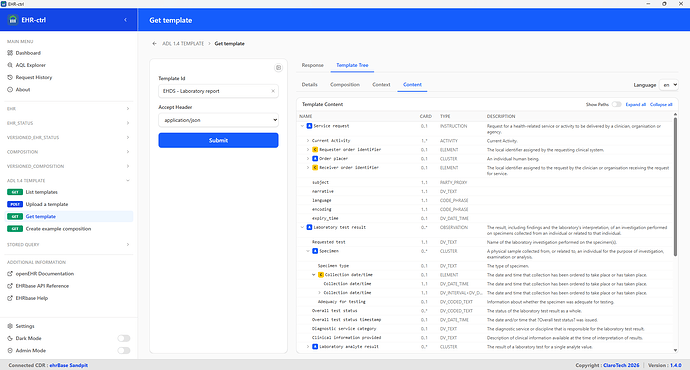Collapse the sidebar with the chevron

click(125, 20)
